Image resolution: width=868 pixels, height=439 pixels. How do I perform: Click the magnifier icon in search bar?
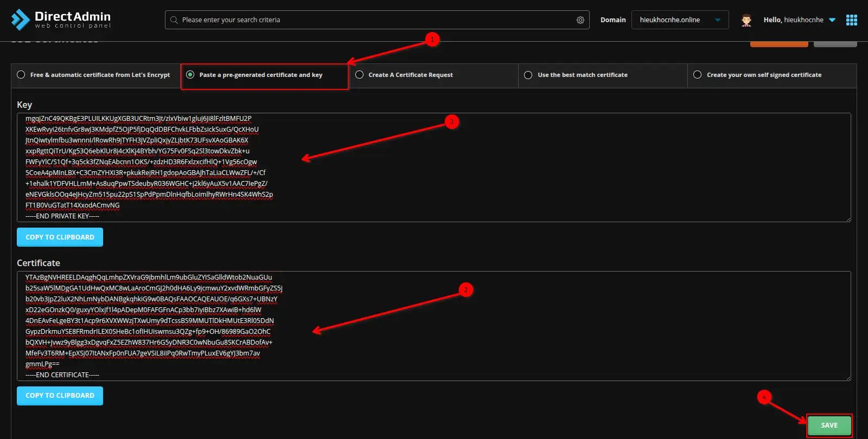point(174,20)
